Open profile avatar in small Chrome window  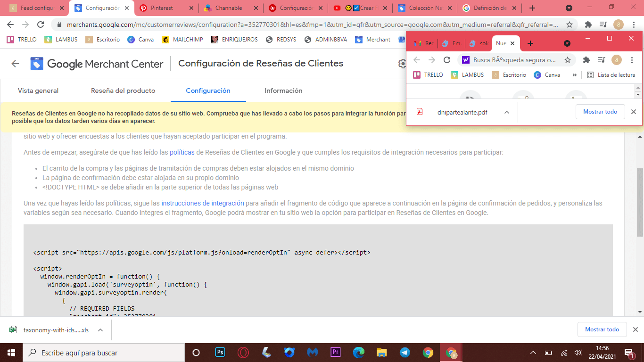point(617,60)
